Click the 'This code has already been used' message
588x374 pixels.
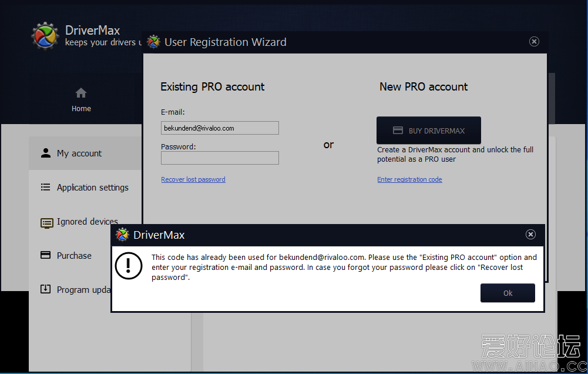click(344, 267)
